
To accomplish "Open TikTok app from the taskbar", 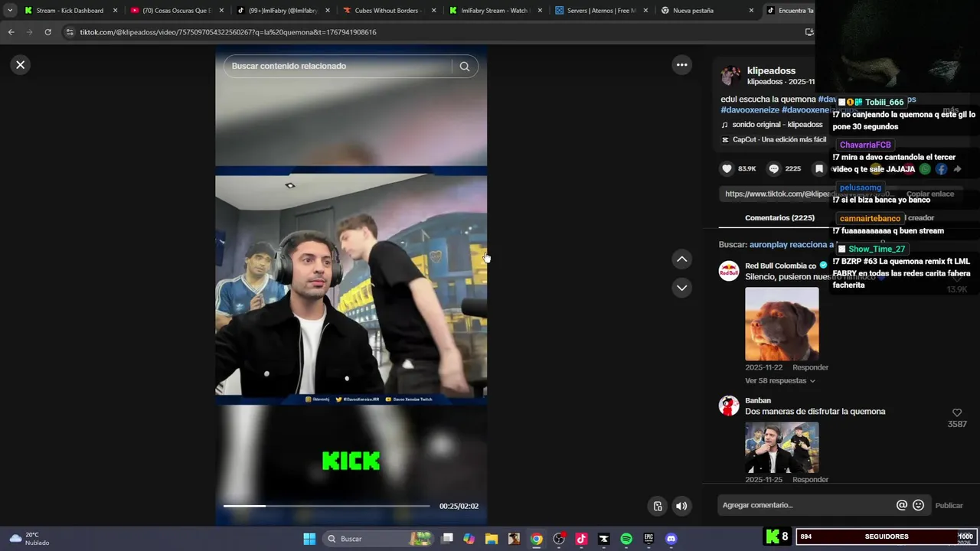I will (x=581, y=539).
